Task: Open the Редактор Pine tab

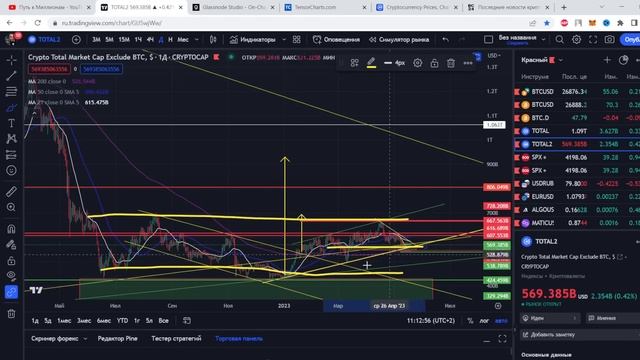Action: pos(118,338)
